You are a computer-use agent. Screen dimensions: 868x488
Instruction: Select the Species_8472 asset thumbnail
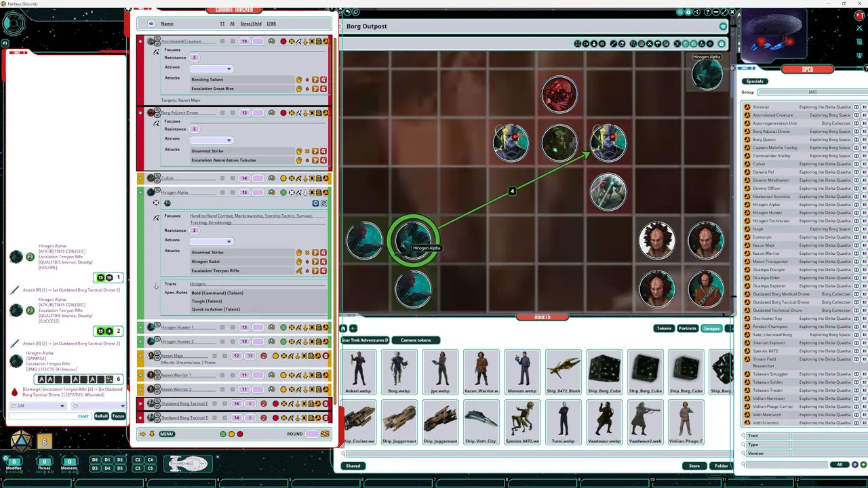point(522,422)
